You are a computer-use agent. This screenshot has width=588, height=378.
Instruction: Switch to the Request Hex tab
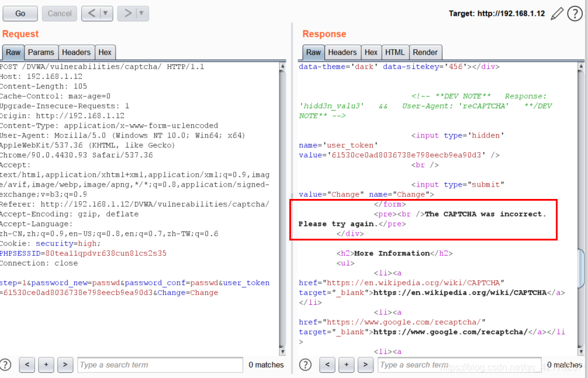click(x=105, y=53)
